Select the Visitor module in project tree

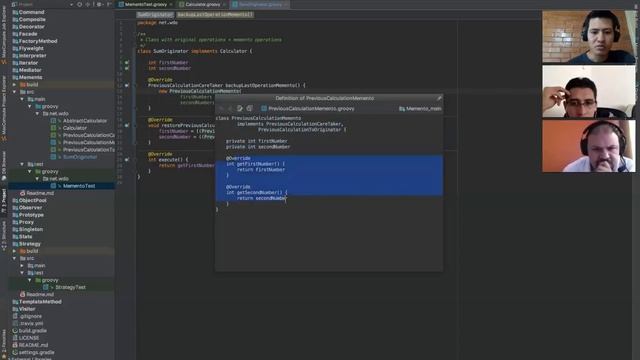pos(27,309)
